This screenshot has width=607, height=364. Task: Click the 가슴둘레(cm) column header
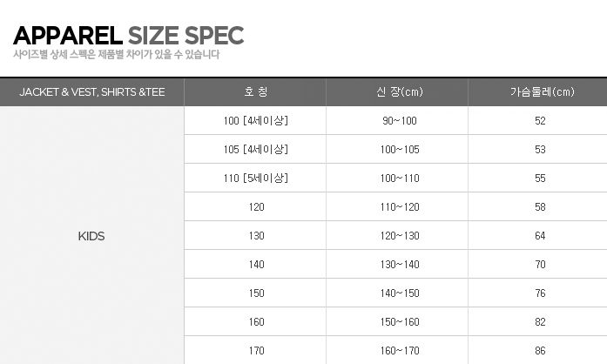coord(541,92)
